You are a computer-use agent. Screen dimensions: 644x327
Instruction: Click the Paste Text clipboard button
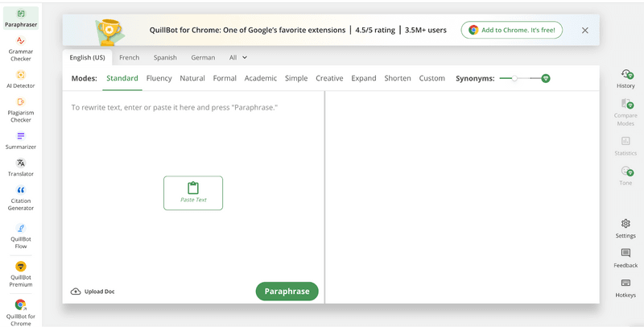coord(193,193)
